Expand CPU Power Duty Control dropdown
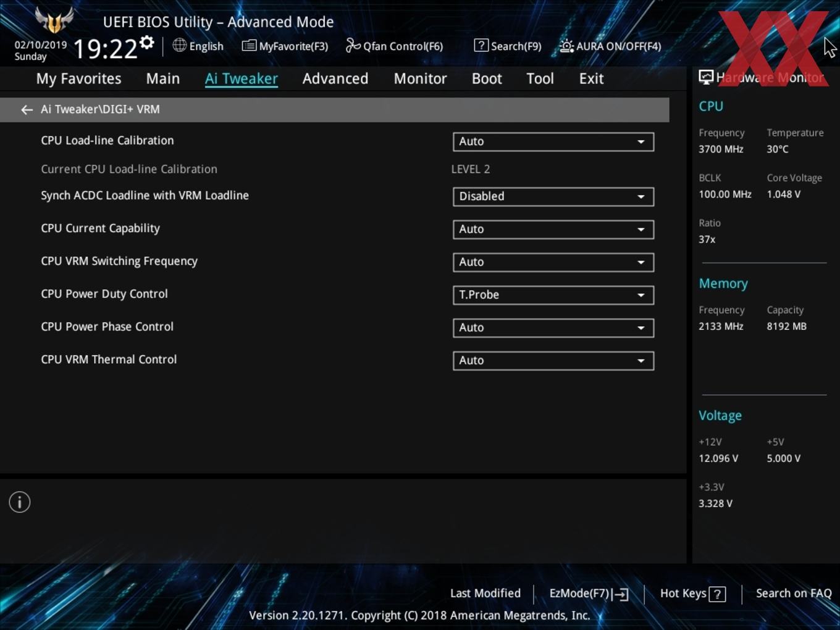Viewport: 840px width, 630px height. coord(553,295)
